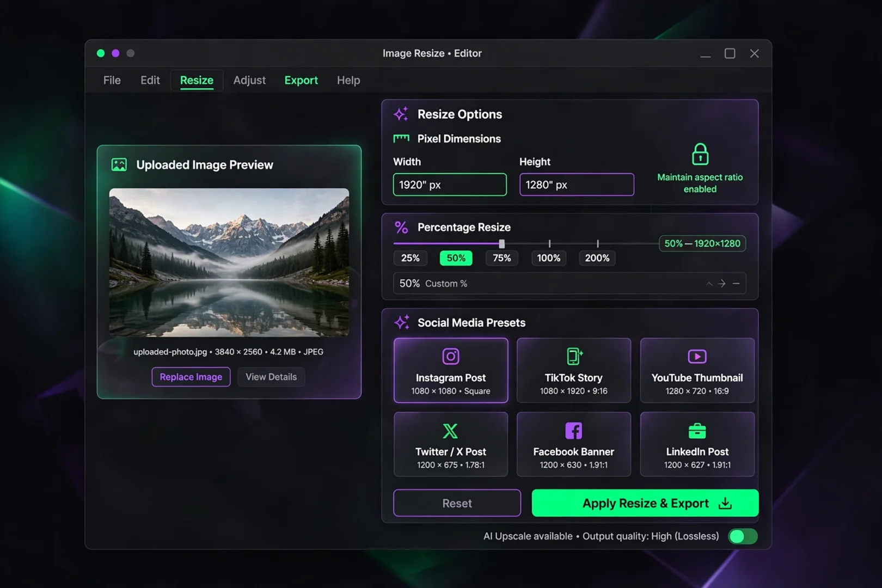Select the 100% preset chip
882x588 pixels.
(x=549, y=258)
